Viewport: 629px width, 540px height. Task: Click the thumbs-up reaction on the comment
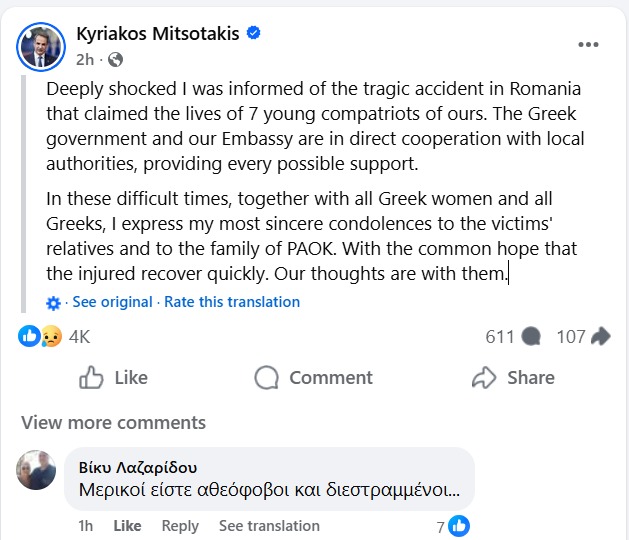(x=459, y=526)
